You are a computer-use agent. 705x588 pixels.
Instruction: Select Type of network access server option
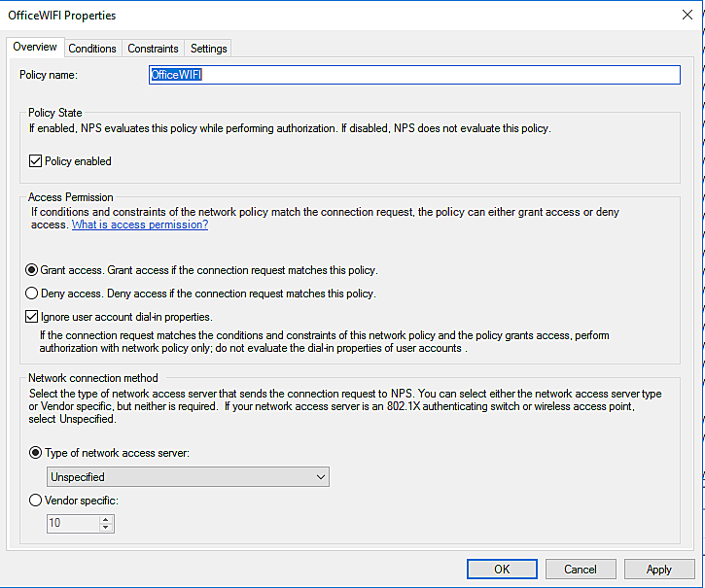[37, 452]
